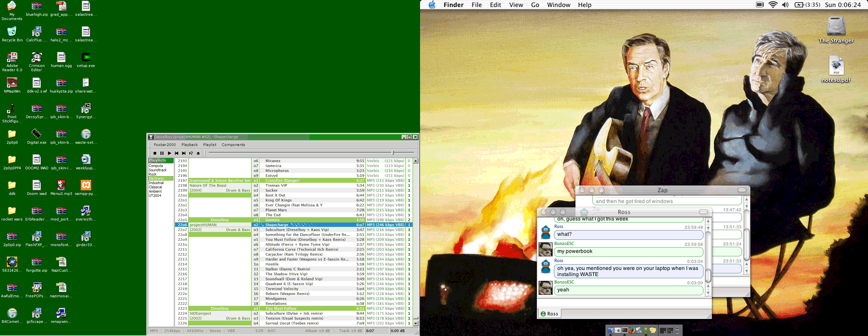This screenshot has width=868, height=336.
Task: Click the eject/open button in Foobar2000
Action: (x=198, y=153)
